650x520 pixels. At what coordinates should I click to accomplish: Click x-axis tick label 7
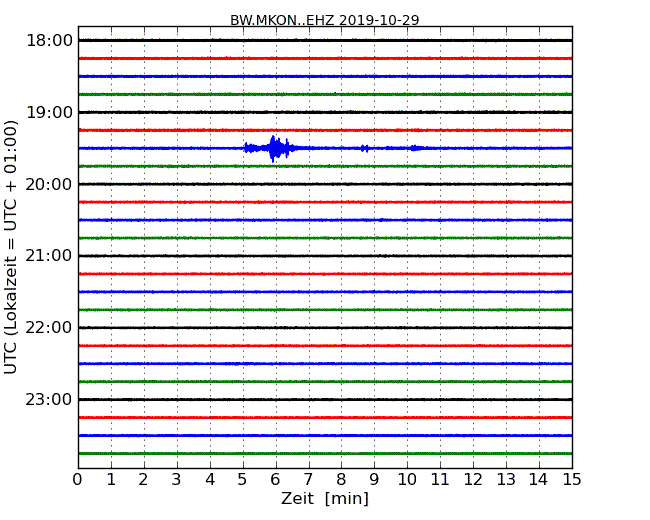[308, 479]
